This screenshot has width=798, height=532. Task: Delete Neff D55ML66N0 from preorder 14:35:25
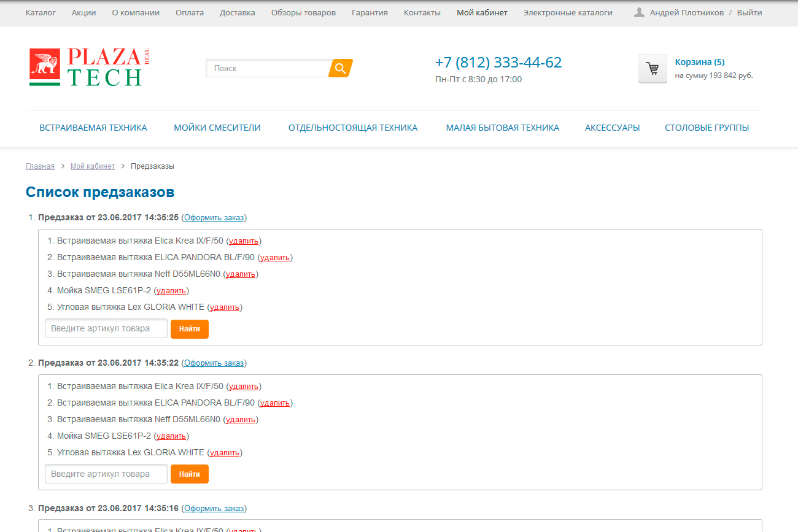[241, 274]
